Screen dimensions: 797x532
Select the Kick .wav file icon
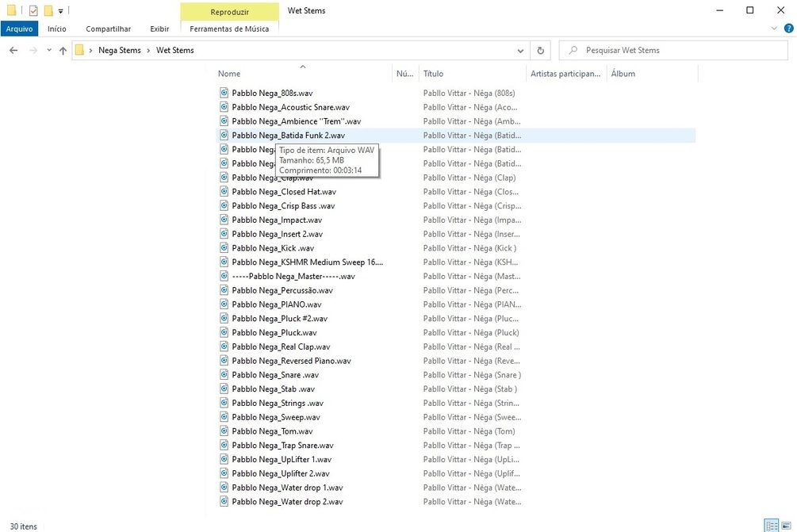point(224,247)
